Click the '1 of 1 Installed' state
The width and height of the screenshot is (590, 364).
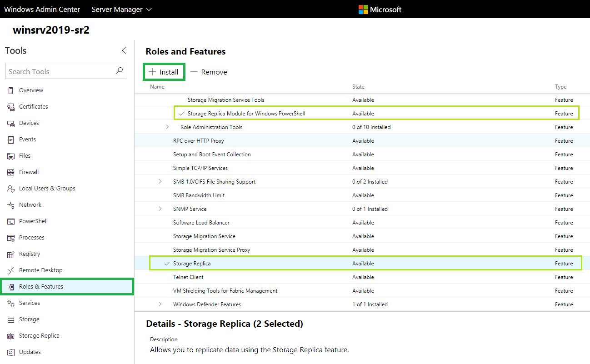[370, 304]
